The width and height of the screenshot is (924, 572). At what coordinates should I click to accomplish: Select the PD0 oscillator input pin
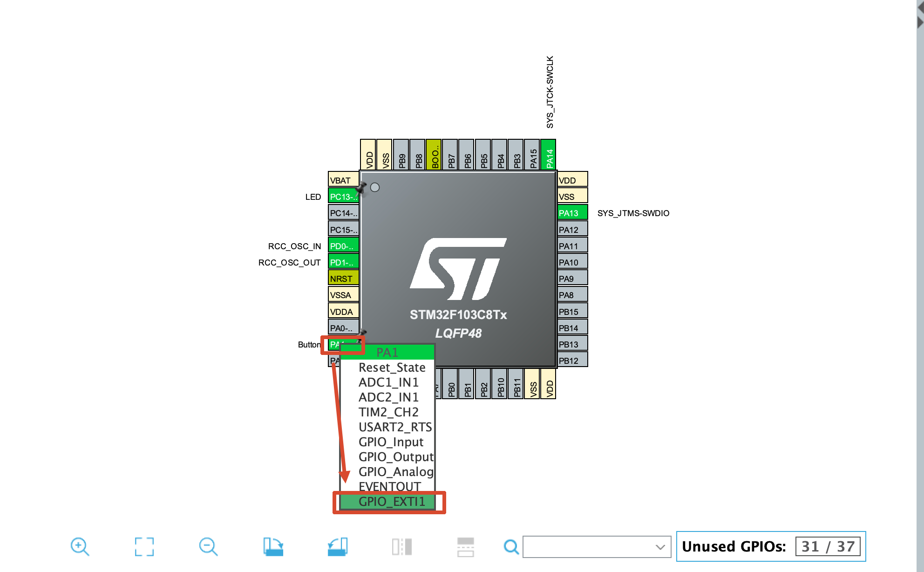(344, 246)
